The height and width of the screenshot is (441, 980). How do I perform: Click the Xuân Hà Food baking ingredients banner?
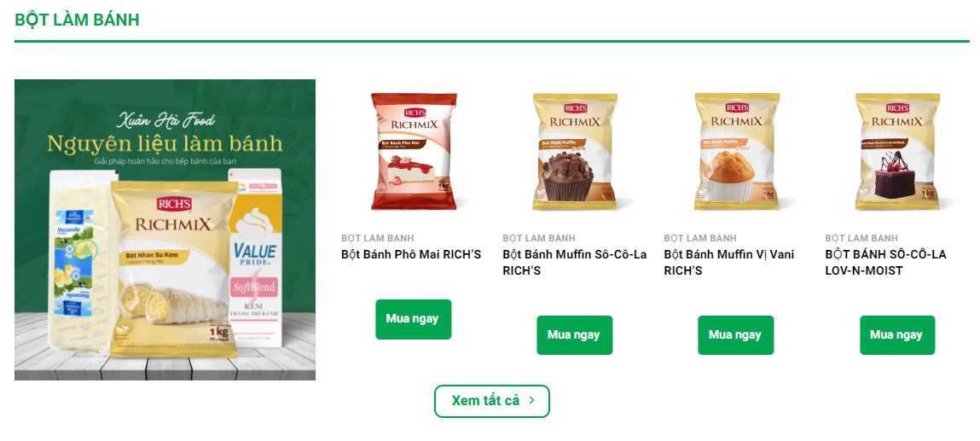click(165, 229)
